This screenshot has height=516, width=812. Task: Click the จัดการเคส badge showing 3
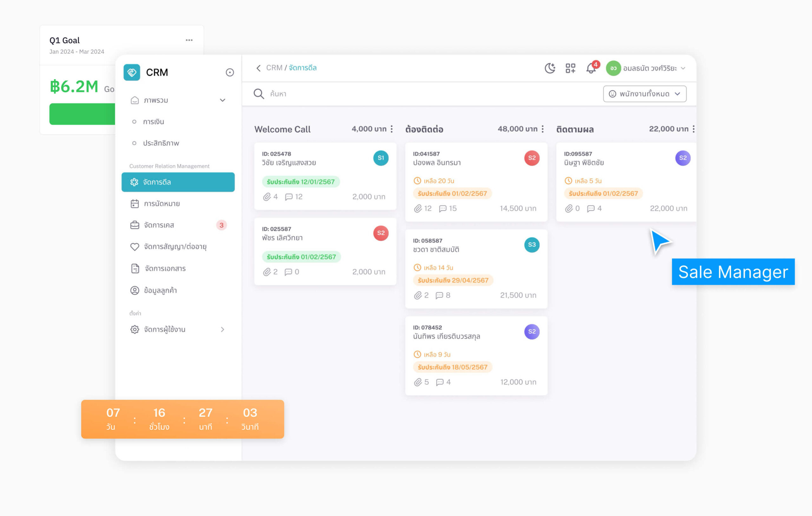(x=221, y=225)
